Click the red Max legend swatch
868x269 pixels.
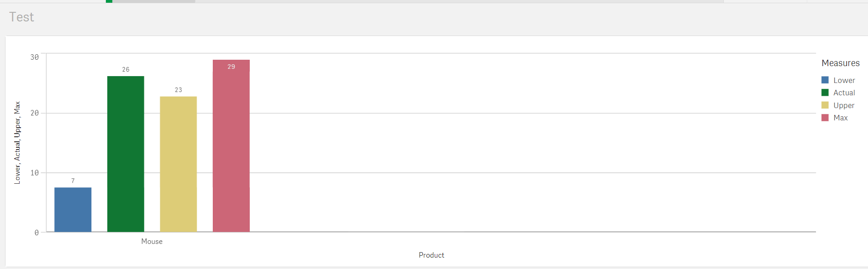point(825,118)
